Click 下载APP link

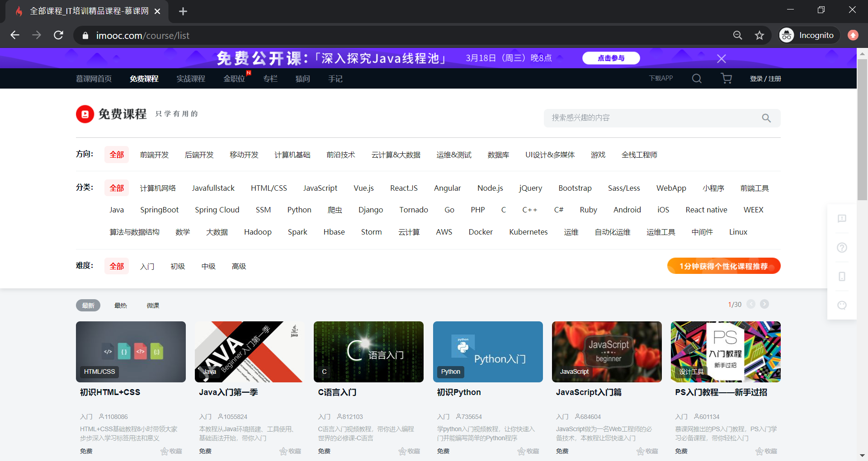[x=661, y=78]
